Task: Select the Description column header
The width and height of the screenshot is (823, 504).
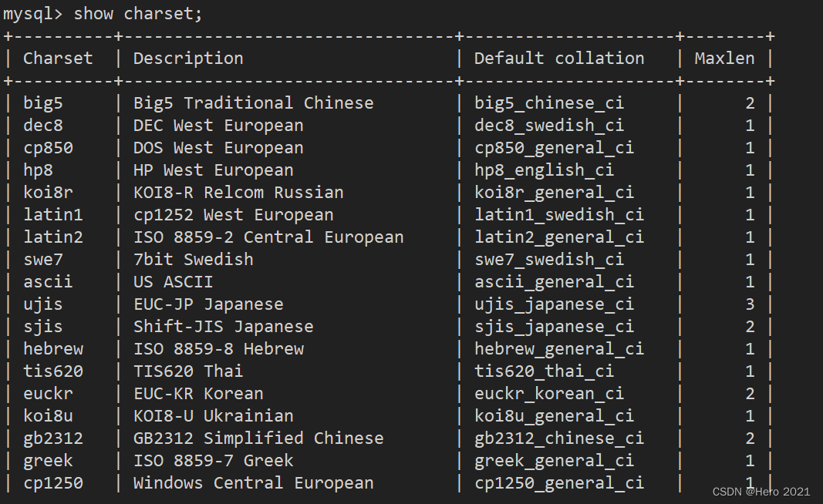Action: 188,59
